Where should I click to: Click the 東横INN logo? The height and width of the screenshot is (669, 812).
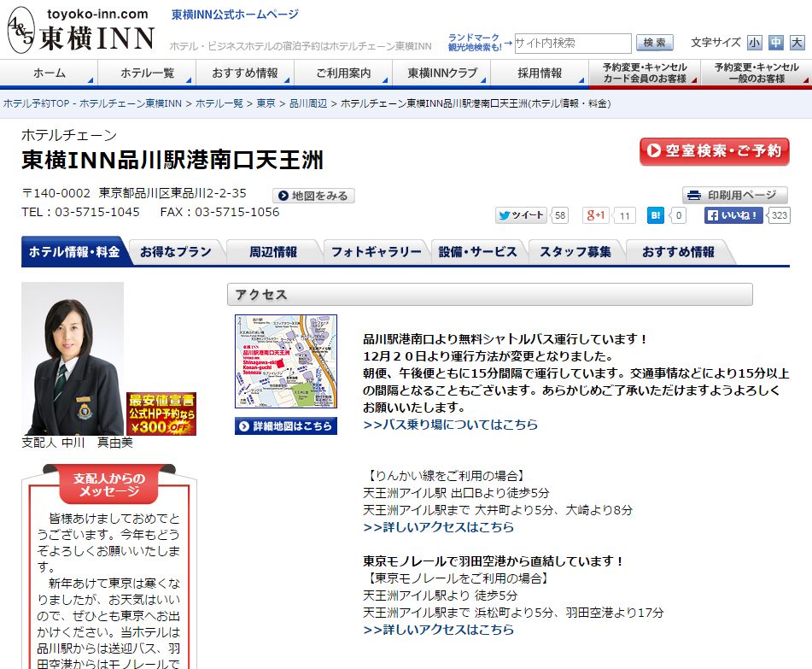click(82, 31)
